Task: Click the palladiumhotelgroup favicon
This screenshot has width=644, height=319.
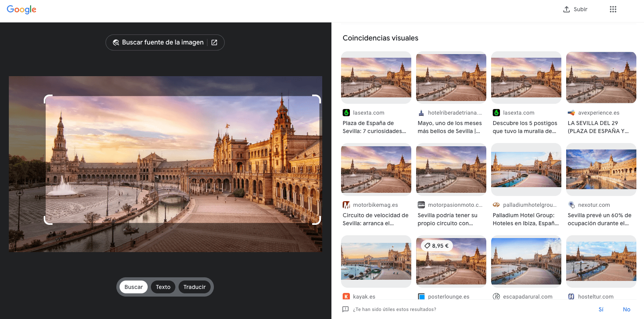Action: point(496,205)
